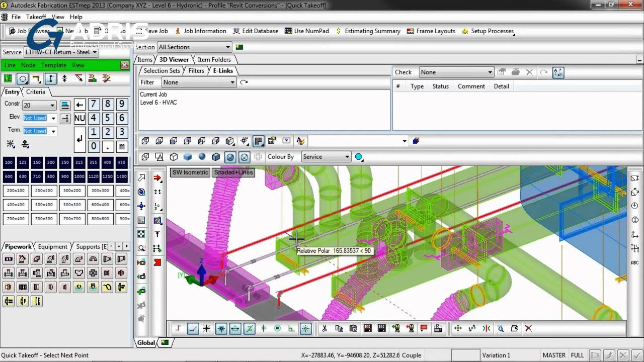Open Frame Layouts from the toolbar
Screen dimensions: 644x362
click(431, 31)
